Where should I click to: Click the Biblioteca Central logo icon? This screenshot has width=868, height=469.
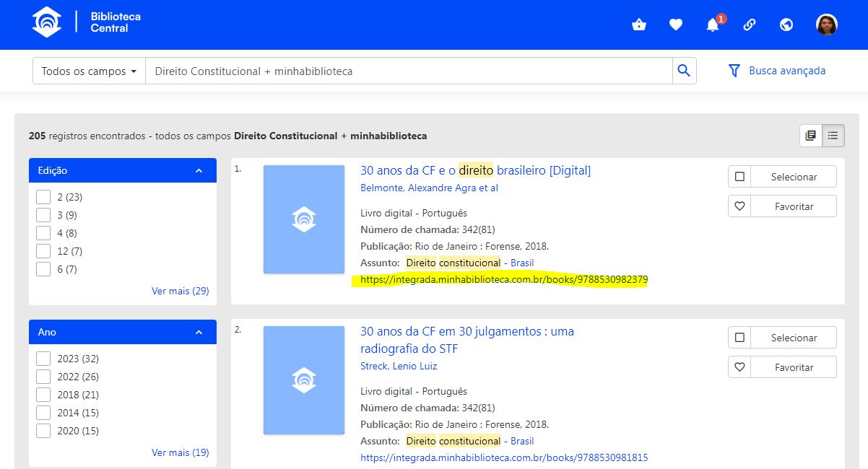[x=47, y=22]
